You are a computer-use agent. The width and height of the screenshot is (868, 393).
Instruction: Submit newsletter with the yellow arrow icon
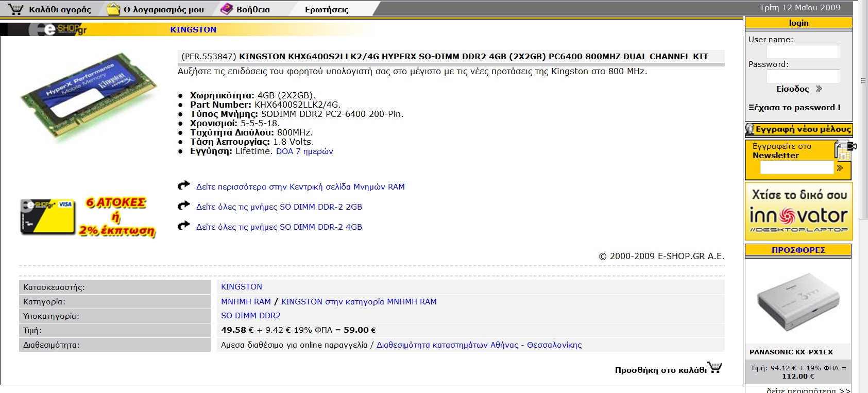point(840,168)
